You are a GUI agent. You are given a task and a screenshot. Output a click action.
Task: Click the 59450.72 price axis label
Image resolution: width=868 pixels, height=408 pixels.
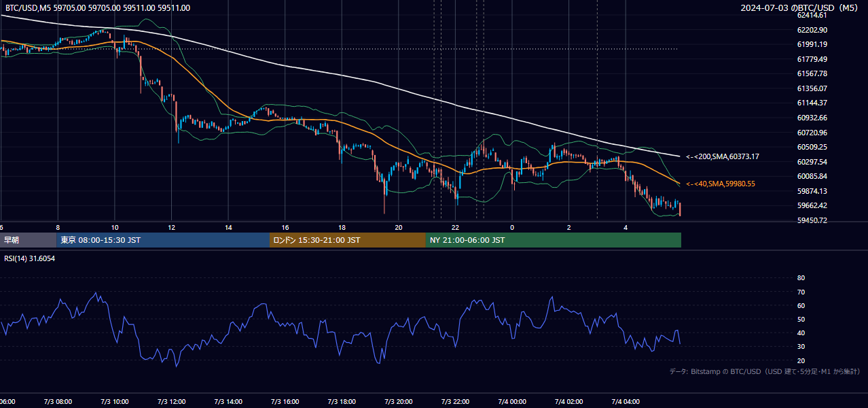(813, 220)
